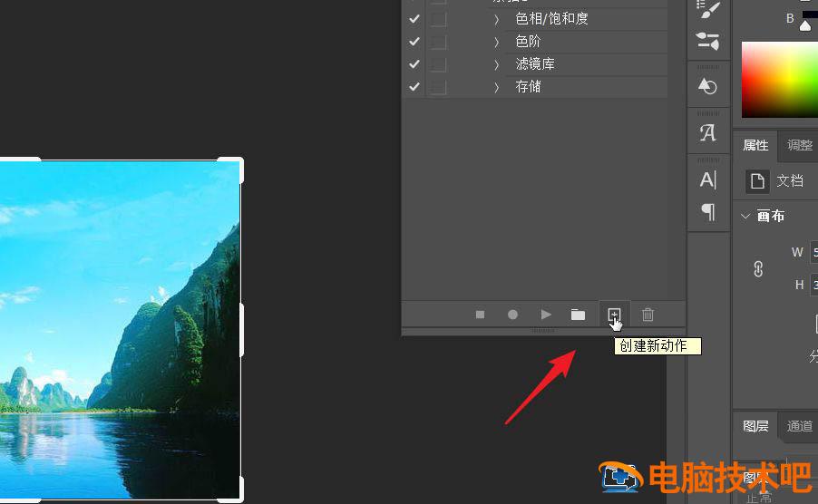Switch to the 通道 tab
This screenshot has width=818, height=504.
coord(799,426)
